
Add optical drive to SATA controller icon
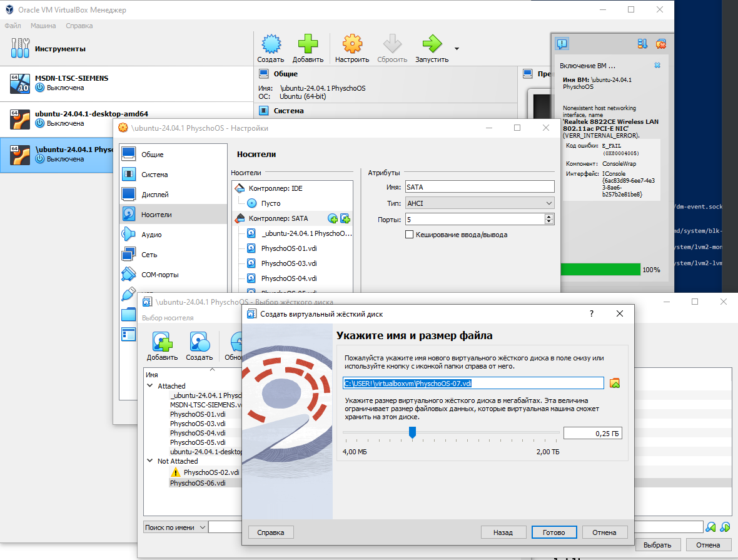pos(333,218)
